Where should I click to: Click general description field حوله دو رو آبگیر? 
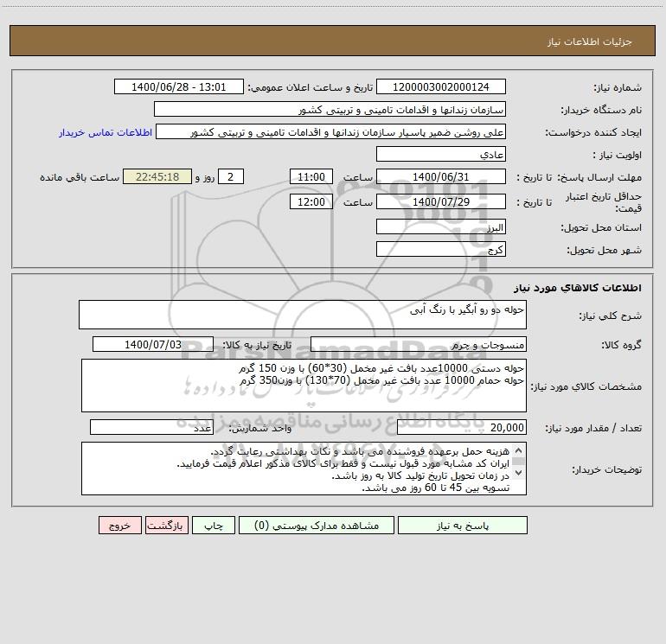303,315
